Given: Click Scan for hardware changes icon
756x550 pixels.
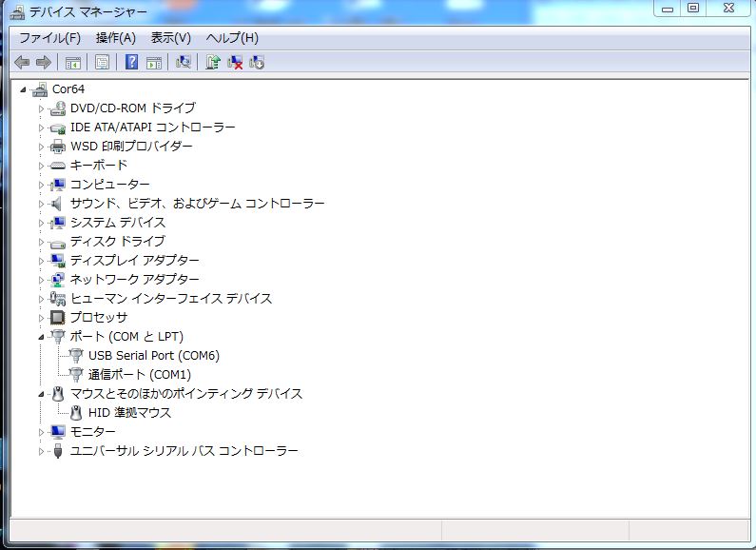Looking at the screenshot, I should coord(184,62).
